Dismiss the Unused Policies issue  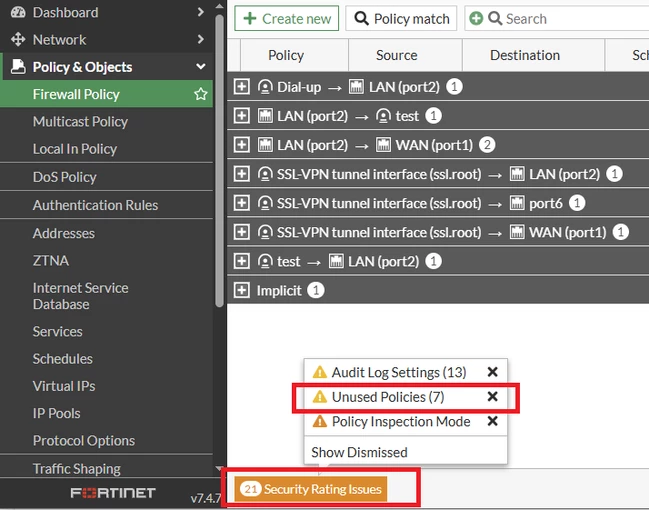pos(492,397)
